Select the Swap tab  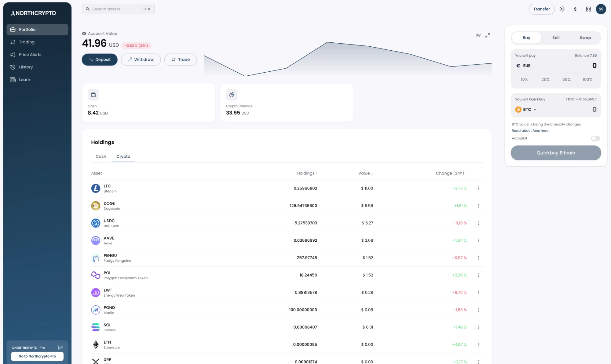click(585, 38)
